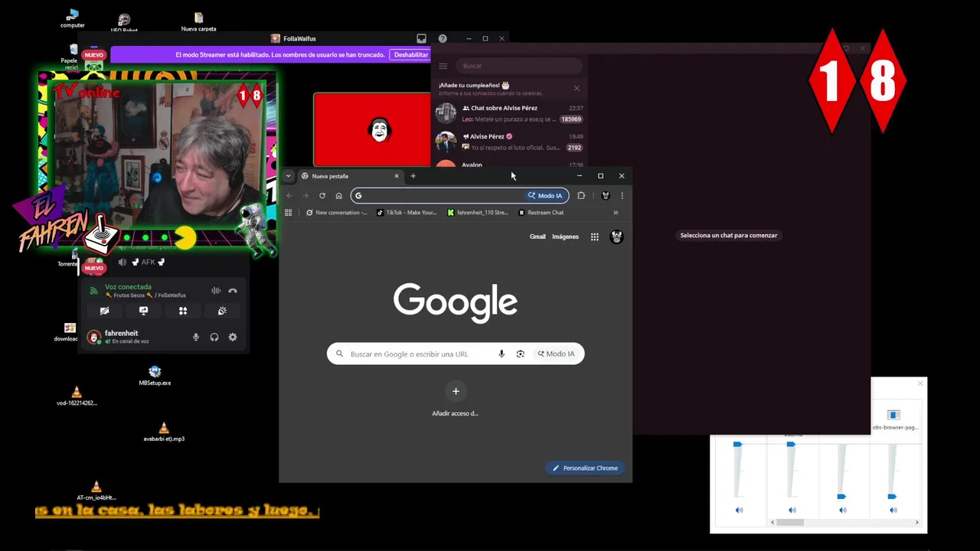Open Discord noise suppression waveform icon

coord(216,291)
